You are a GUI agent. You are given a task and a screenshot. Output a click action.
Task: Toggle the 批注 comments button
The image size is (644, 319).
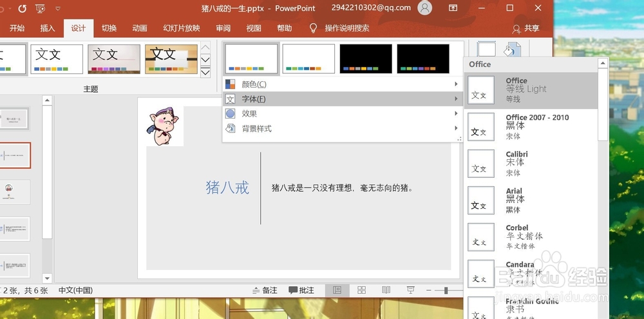(x=301, y=290)
